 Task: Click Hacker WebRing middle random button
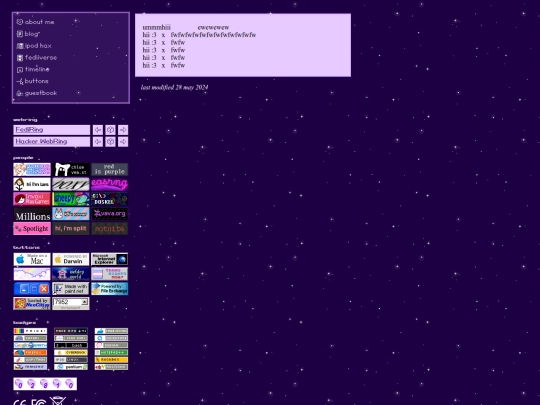coord(110,142)
